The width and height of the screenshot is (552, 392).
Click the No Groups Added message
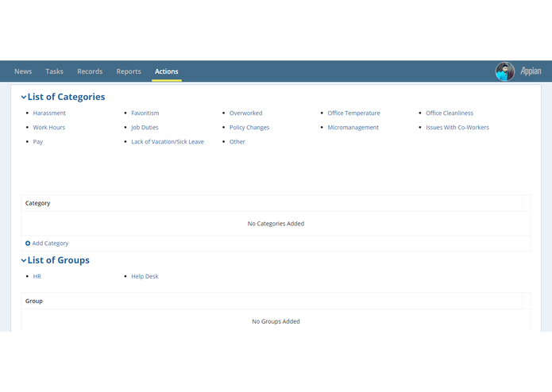pyautogui.click(x=276, y=321)
